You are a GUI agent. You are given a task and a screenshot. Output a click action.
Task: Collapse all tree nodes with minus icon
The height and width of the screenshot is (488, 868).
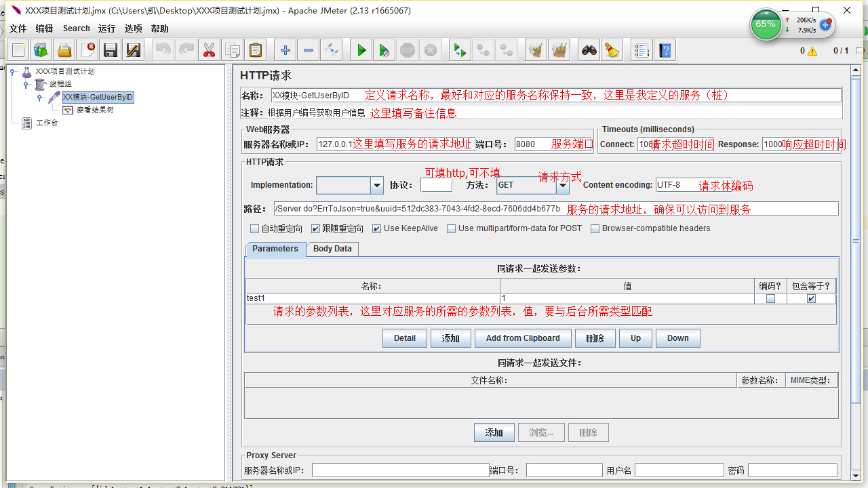tap(309, 50)
